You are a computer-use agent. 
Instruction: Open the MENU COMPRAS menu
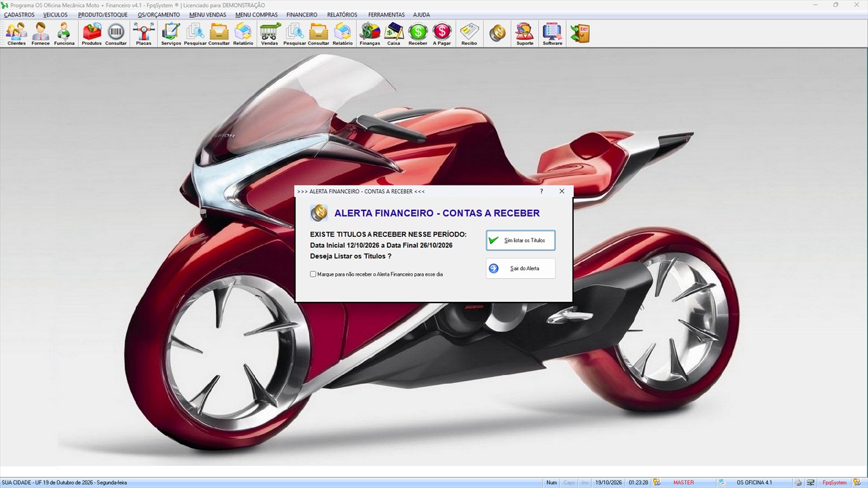click(257, 15)
